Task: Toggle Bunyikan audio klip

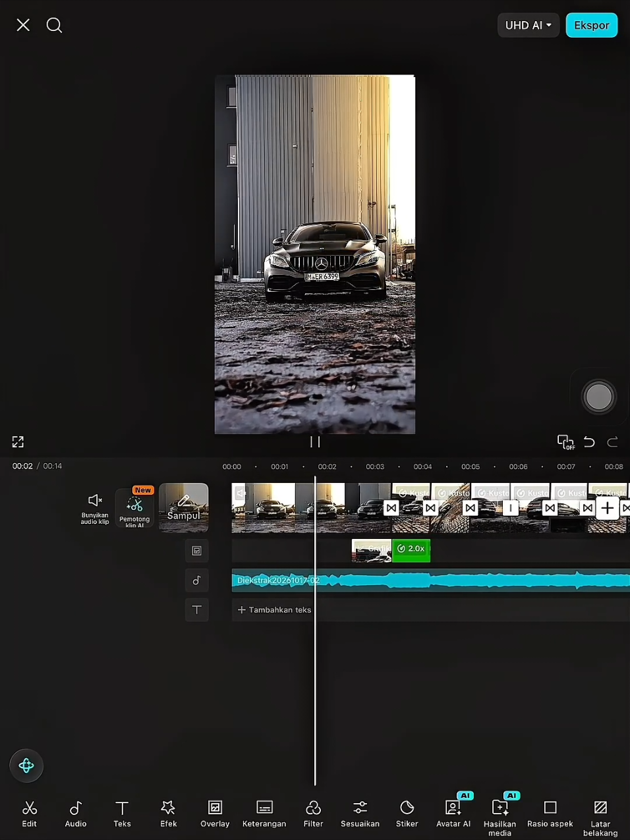Action: point(95,509)
